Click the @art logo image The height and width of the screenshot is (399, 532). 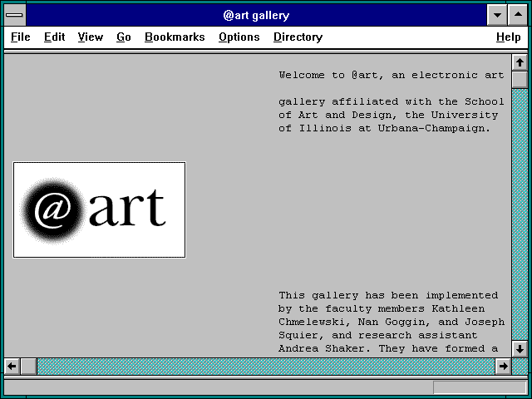100,210
